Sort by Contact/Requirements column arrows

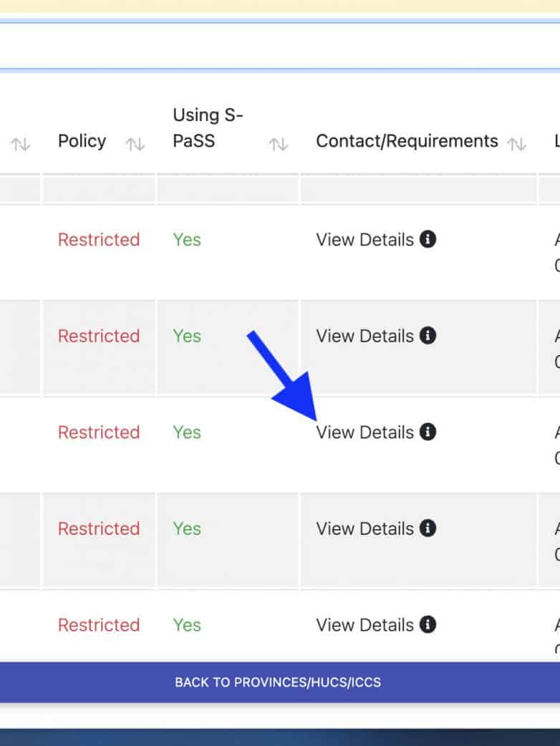516,145
